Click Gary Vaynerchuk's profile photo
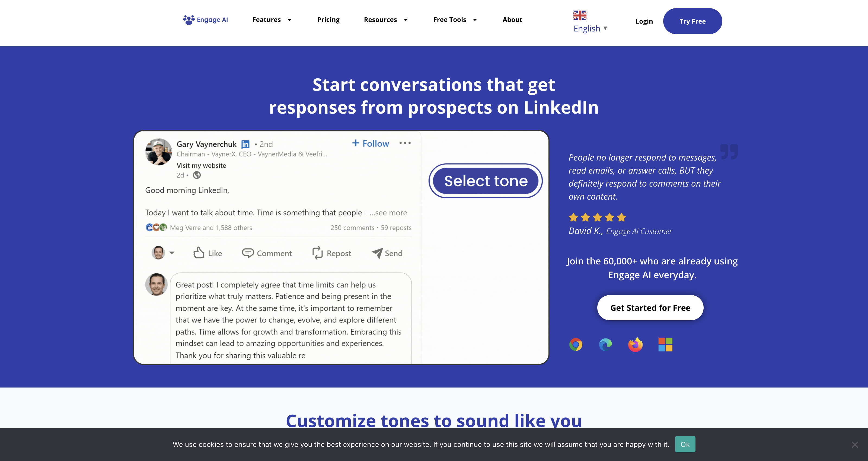The image size is (868, 461). (x=158, y=152)
